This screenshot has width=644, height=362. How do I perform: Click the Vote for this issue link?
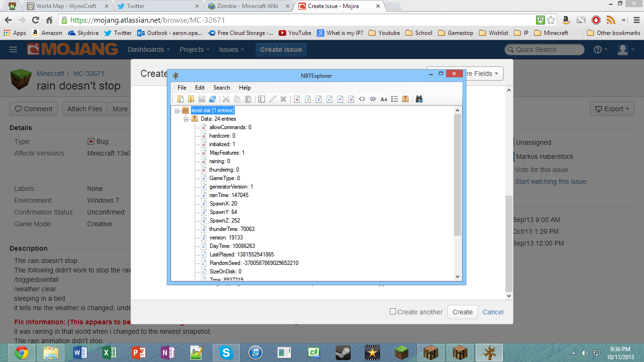point(541,170)
